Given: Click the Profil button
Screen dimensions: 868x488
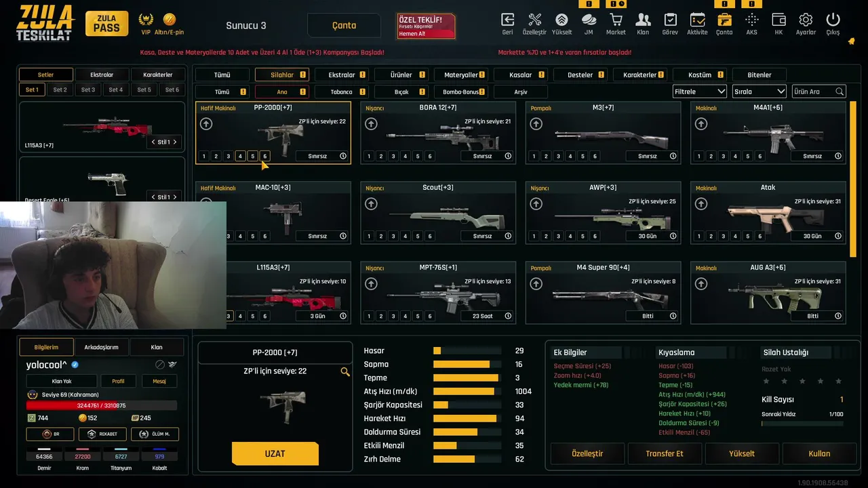Looking at the screenshot, I should click(118, 381).
